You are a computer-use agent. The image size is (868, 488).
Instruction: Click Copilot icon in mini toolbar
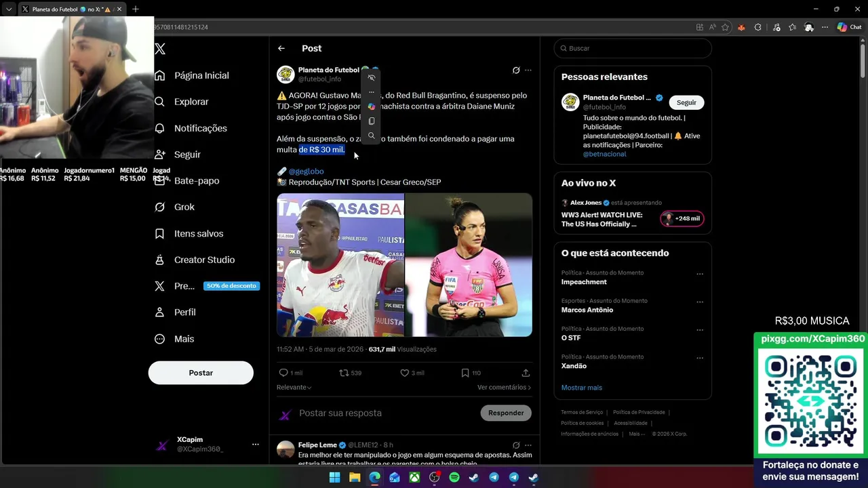371,106
